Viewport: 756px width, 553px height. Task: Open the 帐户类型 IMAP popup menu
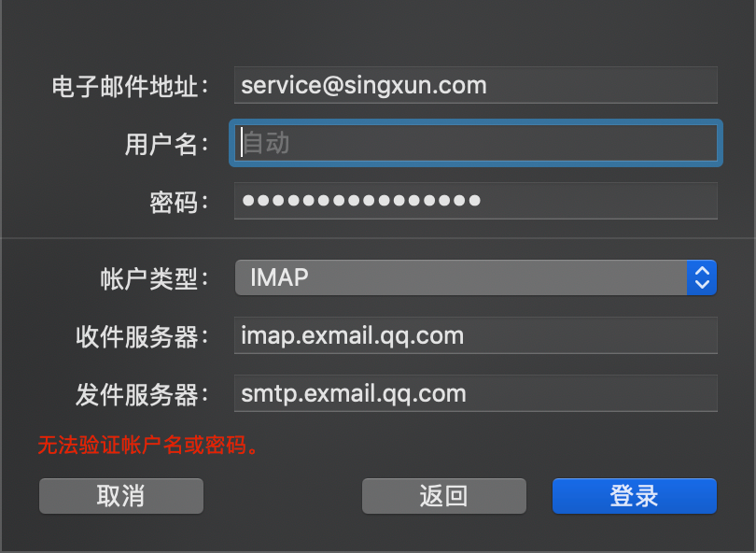[x=476, y=277]
